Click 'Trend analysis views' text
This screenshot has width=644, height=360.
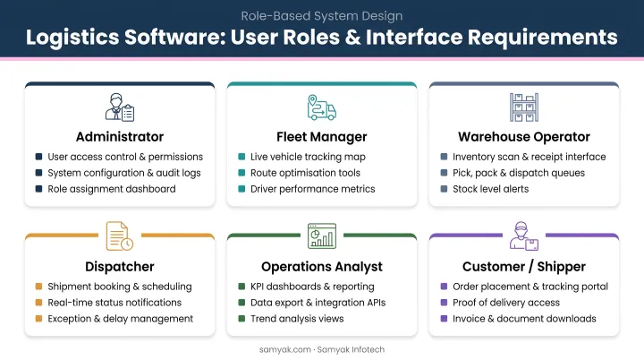tap(297, 319)
